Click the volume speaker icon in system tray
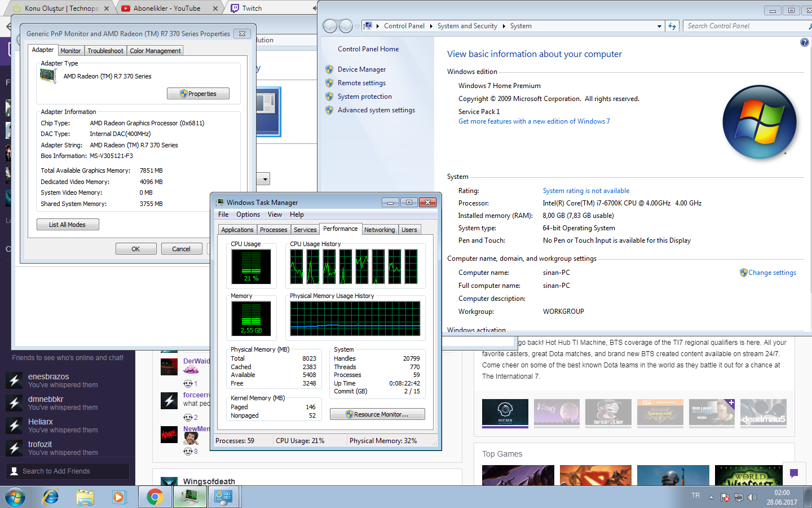The image size is (812, 508). coord(752,497)
